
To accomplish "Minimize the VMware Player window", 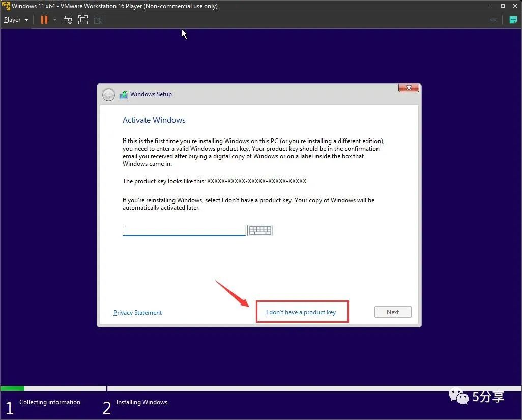I will click(x=490, y=6).
